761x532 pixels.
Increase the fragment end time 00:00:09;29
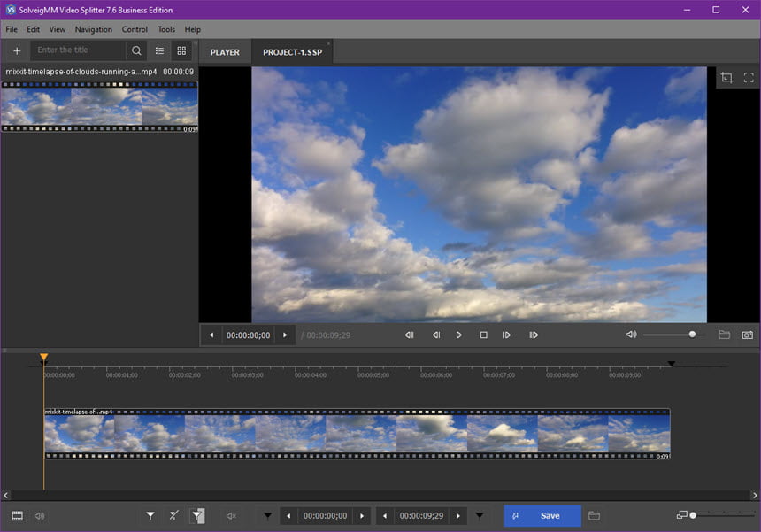[x=458, y=516]
